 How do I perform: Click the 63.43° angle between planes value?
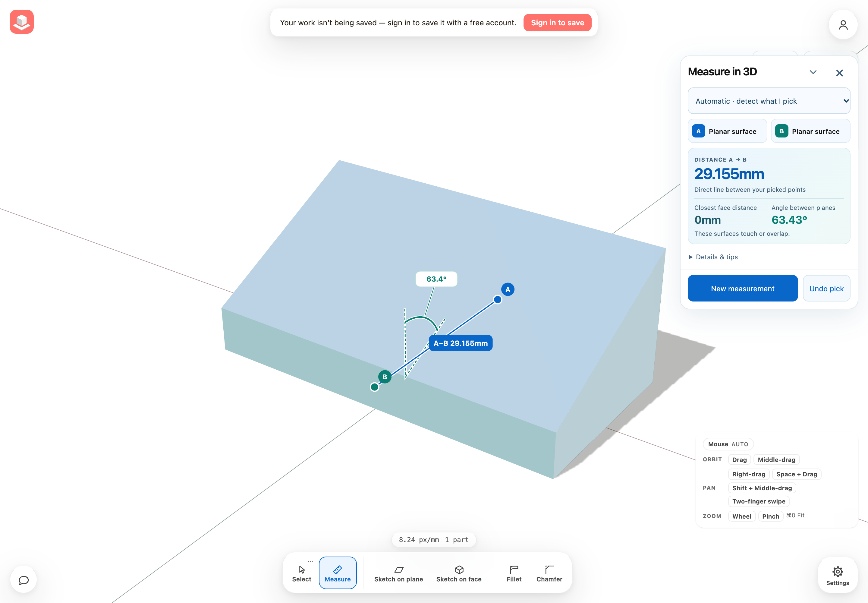pyautogui.click(x=789, y=220)
